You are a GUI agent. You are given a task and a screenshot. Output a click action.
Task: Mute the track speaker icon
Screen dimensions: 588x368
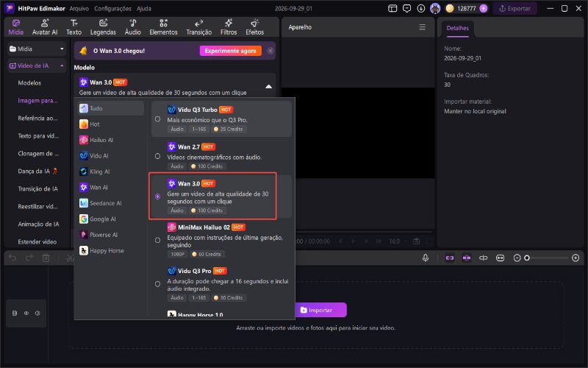click(x=37, y=314)
